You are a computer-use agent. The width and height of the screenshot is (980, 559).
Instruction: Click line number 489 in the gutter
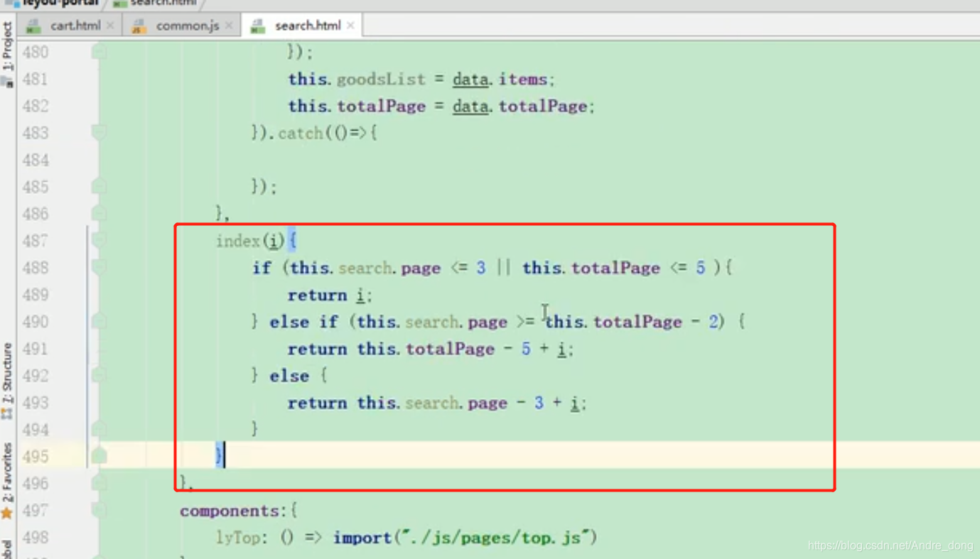click(x=35, y=295)
